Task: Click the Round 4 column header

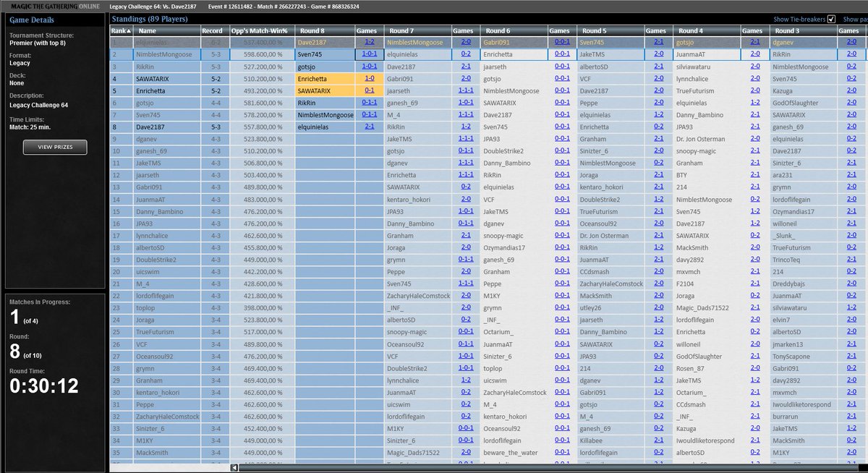Action: tap(707, 31)
